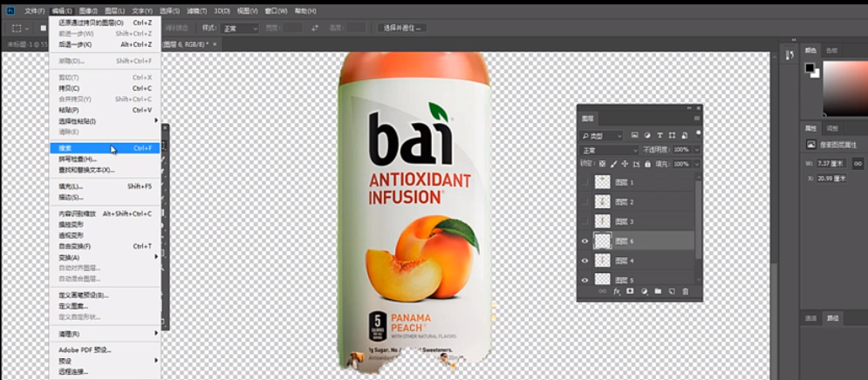
Task: Click the smart object filter icon
Action: click(x=685, y=135)
